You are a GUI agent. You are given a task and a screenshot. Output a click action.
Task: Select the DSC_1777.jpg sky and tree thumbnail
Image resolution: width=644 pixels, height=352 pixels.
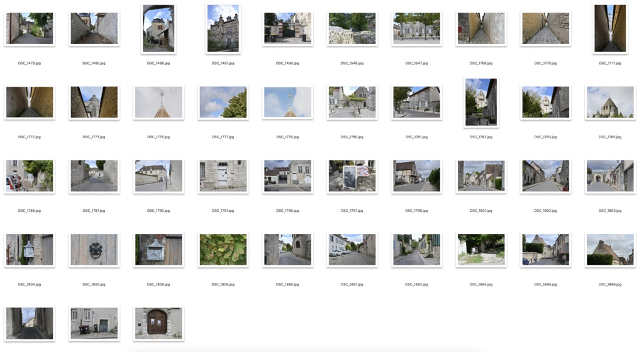coord(223,102)
